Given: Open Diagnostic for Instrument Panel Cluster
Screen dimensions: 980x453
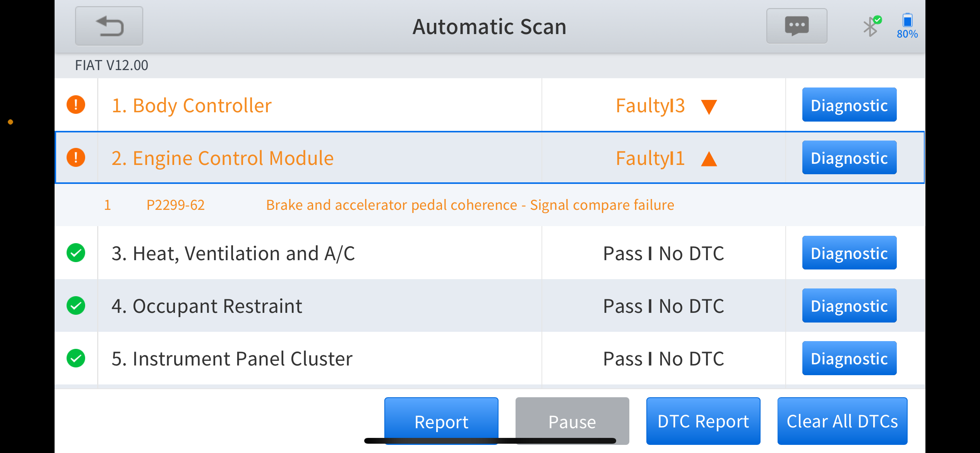Looking at the screenshot, I should 849,358.
